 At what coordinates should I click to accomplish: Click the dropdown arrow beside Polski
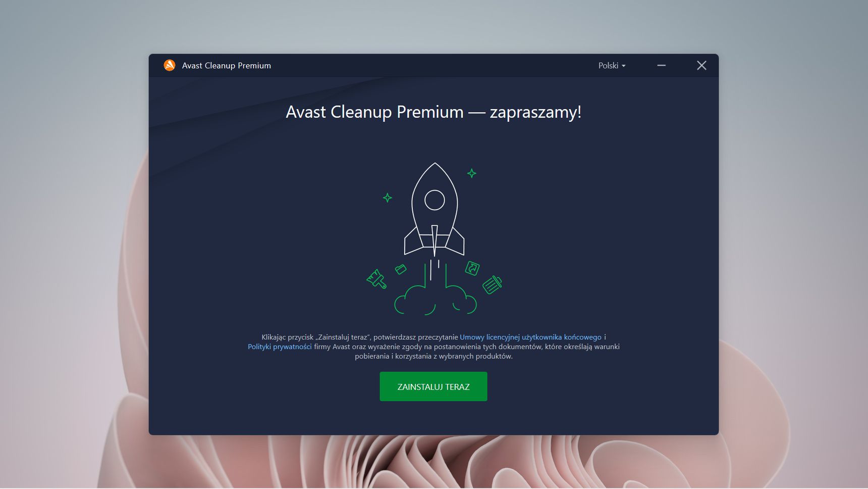623,66
